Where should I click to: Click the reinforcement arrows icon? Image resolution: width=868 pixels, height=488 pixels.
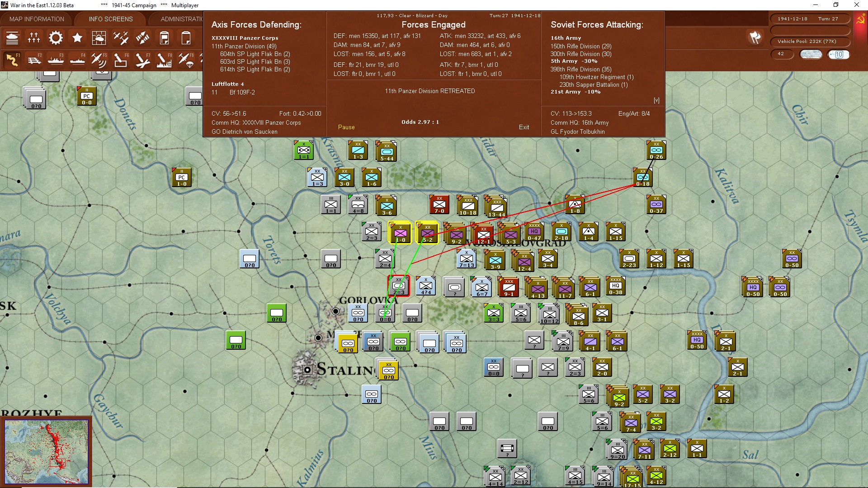(142, 38)
